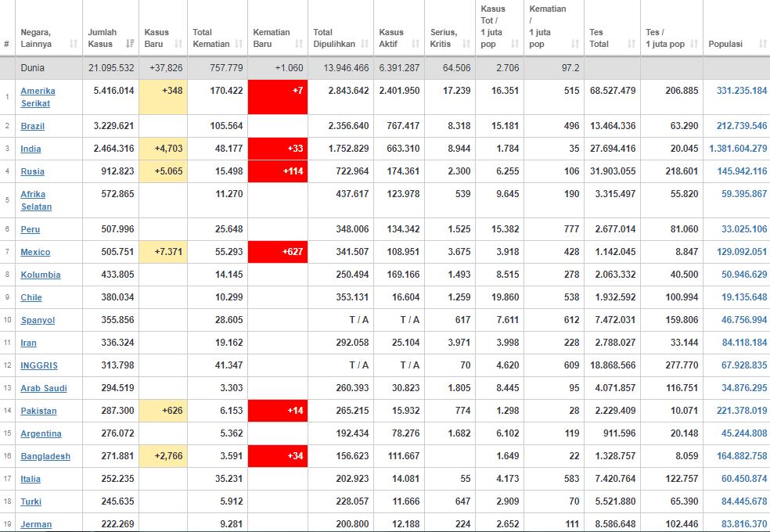Open the Jerman country link
The width and height of the screenshot is (770, 532).
36,524
